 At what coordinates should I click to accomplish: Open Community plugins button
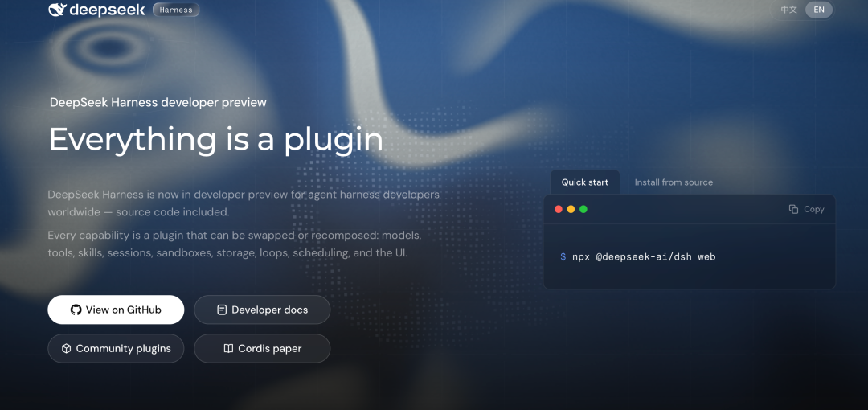click(116, 349)
